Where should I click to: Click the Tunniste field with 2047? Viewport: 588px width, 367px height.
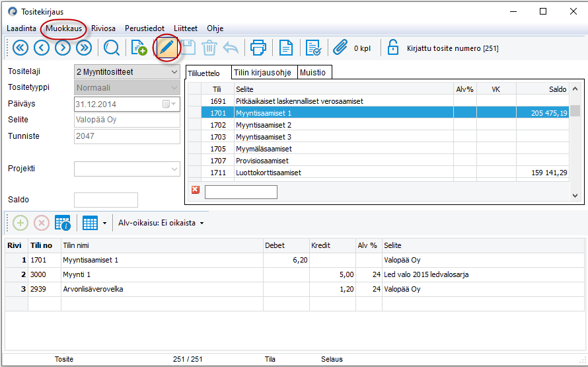127,136
